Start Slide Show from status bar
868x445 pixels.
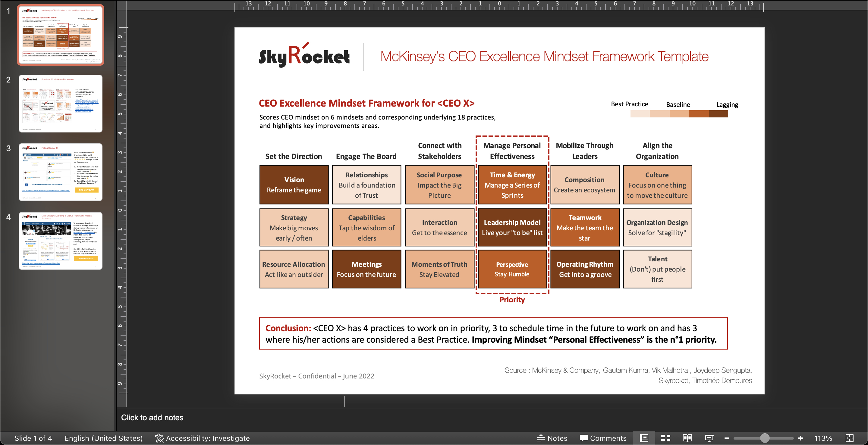(x=709, y=438)
